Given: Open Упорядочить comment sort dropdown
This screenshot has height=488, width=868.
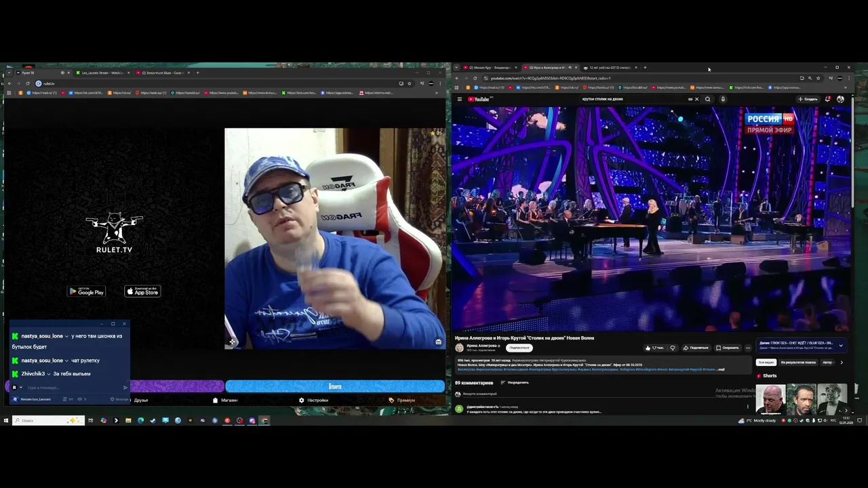Looking at the screenshot, I should (x=515, y=382).
